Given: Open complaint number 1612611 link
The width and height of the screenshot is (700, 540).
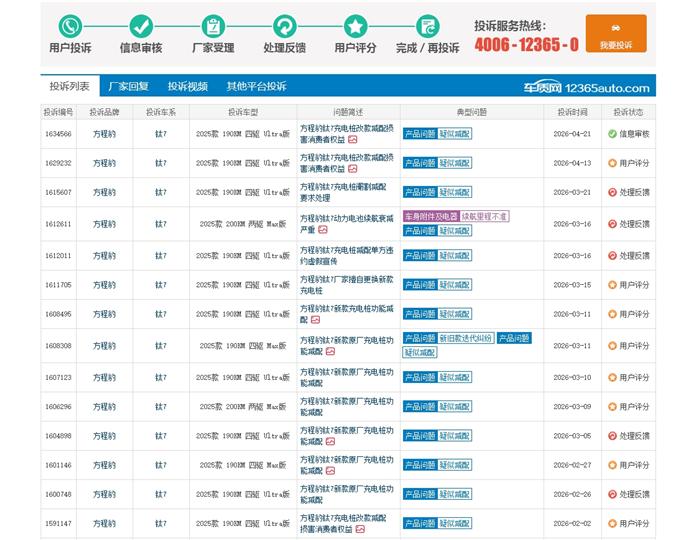Looking at the screenshot, I should point(58,224).
